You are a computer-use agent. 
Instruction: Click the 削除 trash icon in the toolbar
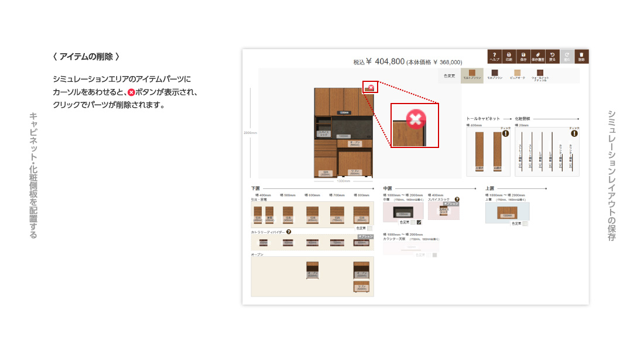click(581, 56)
